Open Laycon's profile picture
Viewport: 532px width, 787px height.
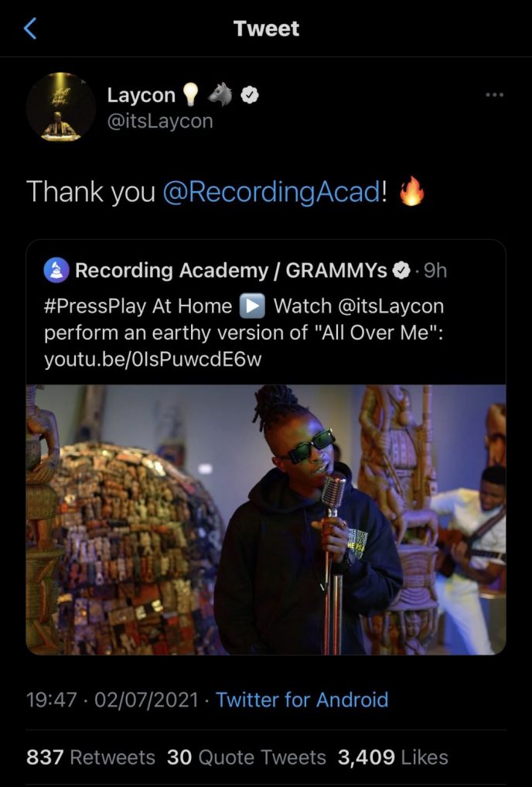[x=60, y=107]
